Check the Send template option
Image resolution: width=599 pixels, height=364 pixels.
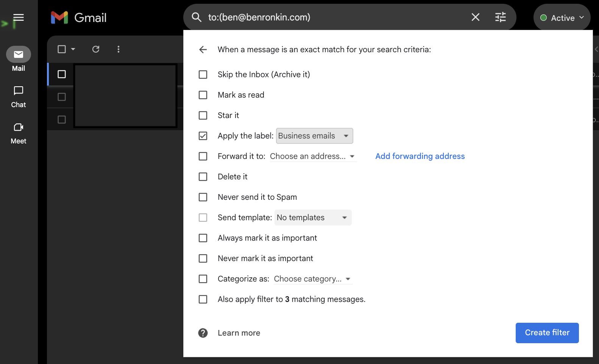(203, 218)
